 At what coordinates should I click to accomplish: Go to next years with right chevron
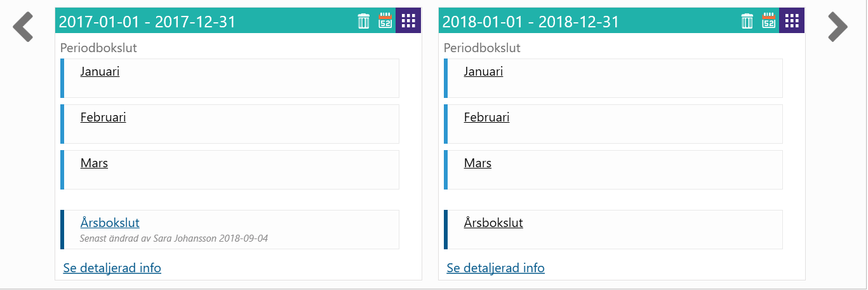click(838, 27)
